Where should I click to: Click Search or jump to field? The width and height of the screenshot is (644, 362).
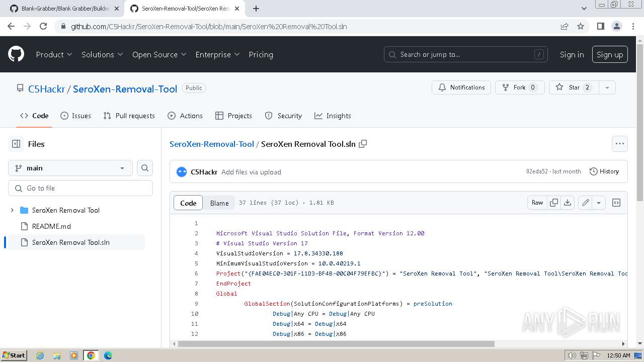(465, 54)
